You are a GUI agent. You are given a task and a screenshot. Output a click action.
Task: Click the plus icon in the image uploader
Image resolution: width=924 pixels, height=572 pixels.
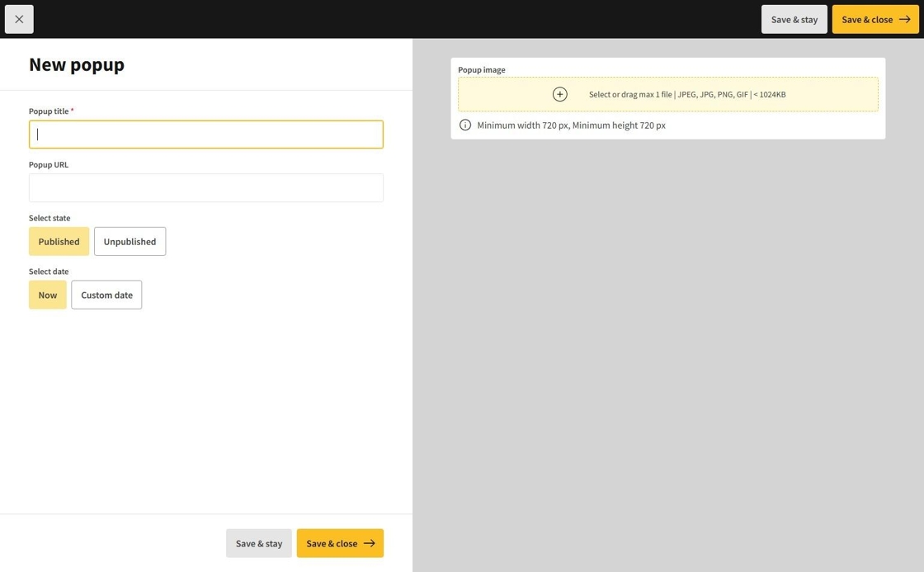tap(559, 94)
